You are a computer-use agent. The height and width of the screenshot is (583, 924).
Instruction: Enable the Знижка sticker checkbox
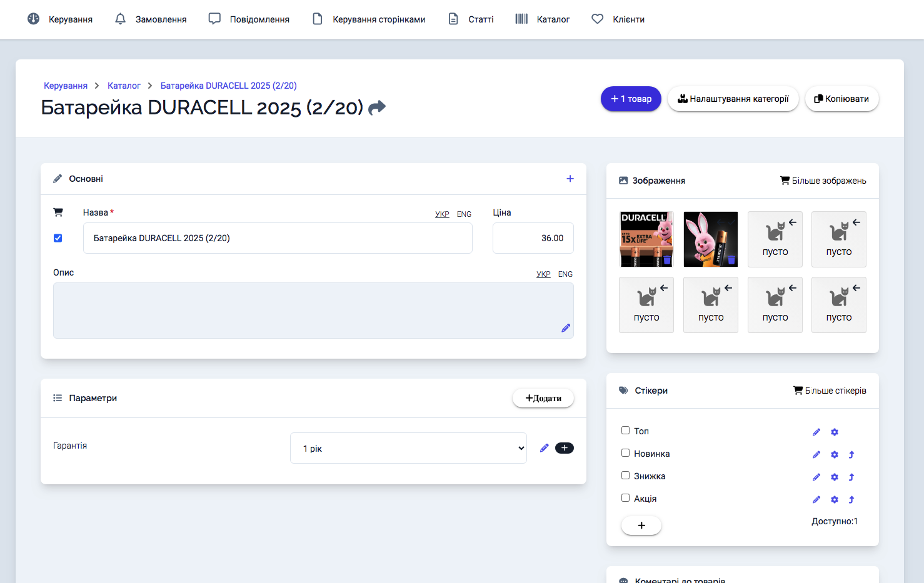coord(625,476)
